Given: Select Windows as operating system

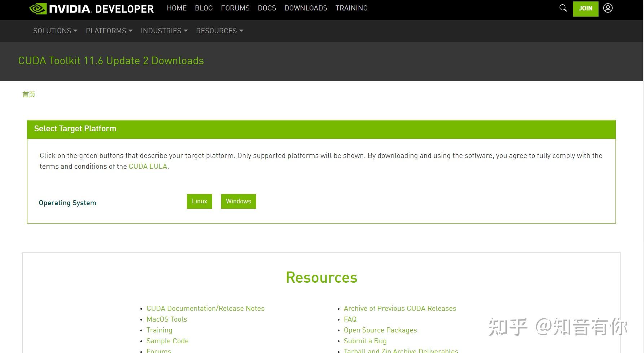Looking at the screenshot, I should (x=238, y=201).
